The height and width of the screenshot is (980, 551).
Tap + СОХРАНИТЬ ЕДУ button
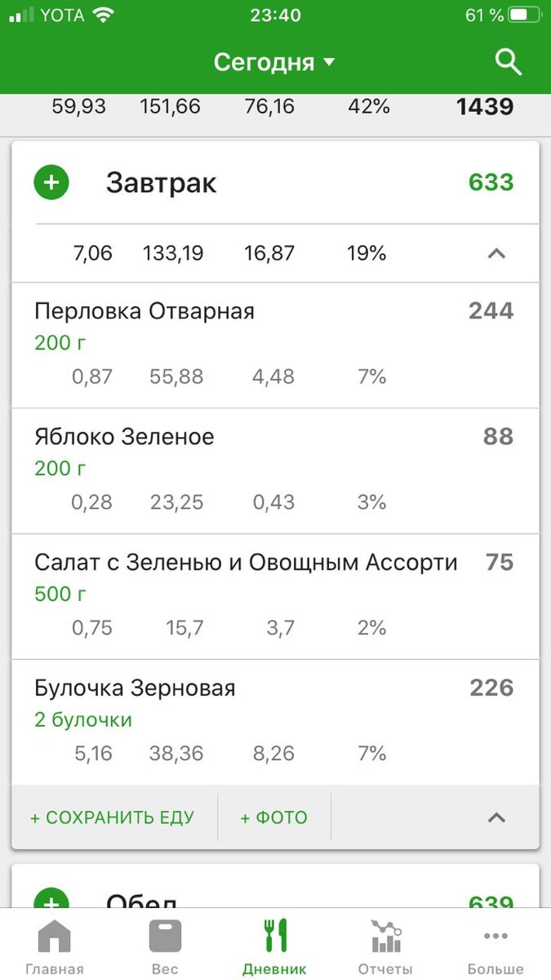click(113, 817)
